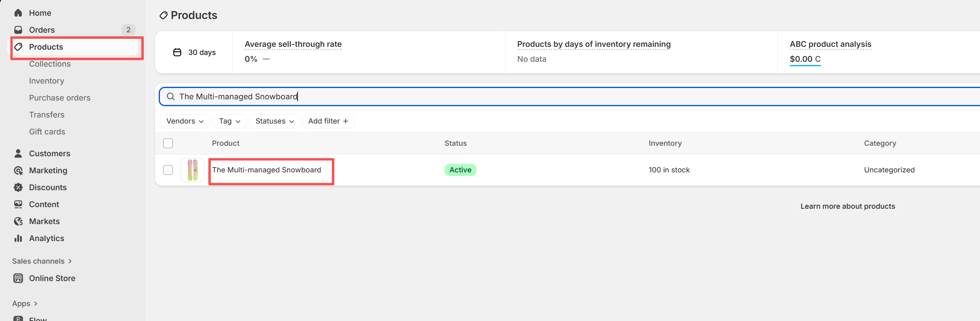Screen dimensions: 980x321
Task: Click the Marketing target icon
Action: pyautogui.click(x=18, y=170)
